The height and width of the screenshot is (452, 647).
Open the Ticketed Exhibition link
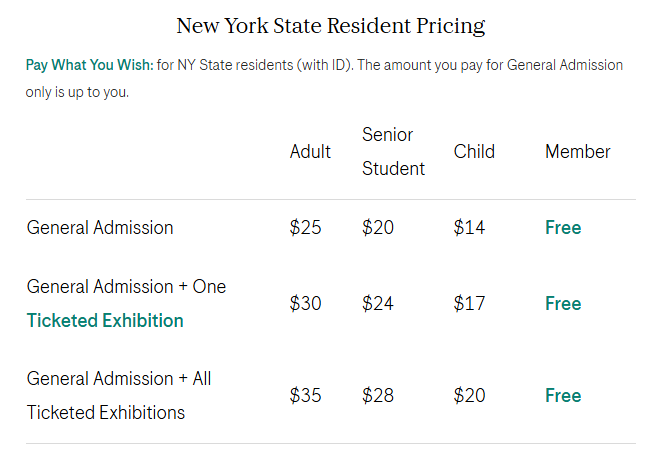[105, 321]
